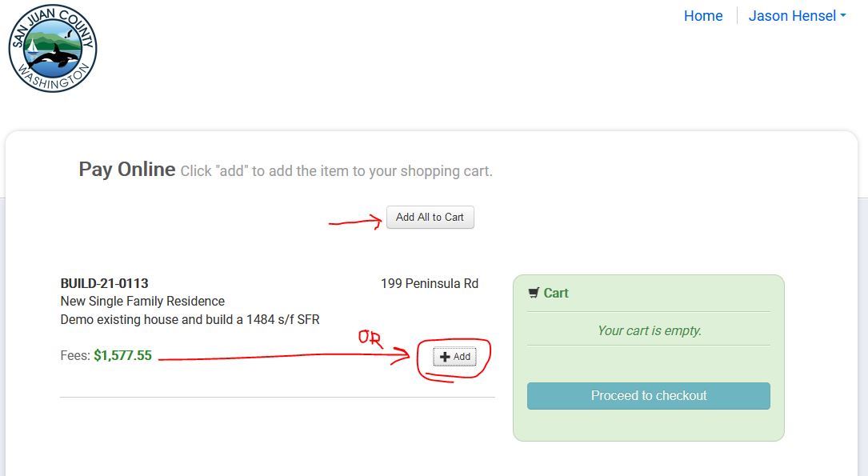Screen dimensions: 868x476
Task: Open the Jason Hensel user menu
Action: pyautogui.click(x=792, y=16)
